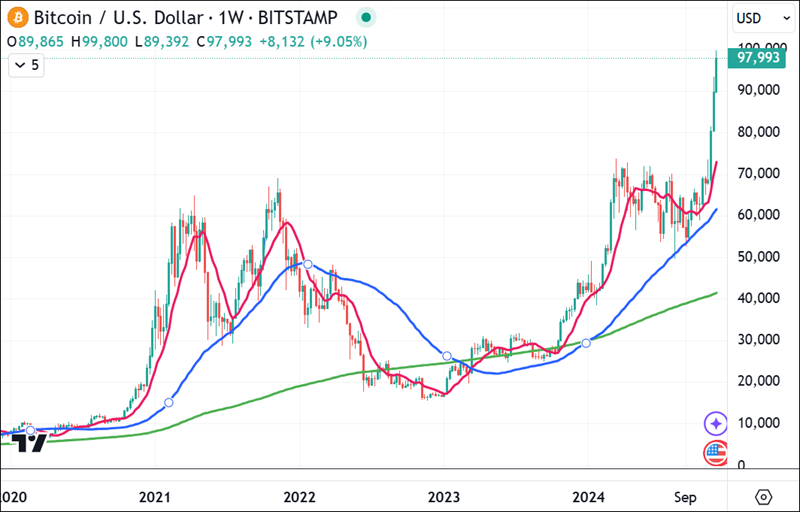
Task: Click the 2021 label on time axis
Action: pos(155,496)
